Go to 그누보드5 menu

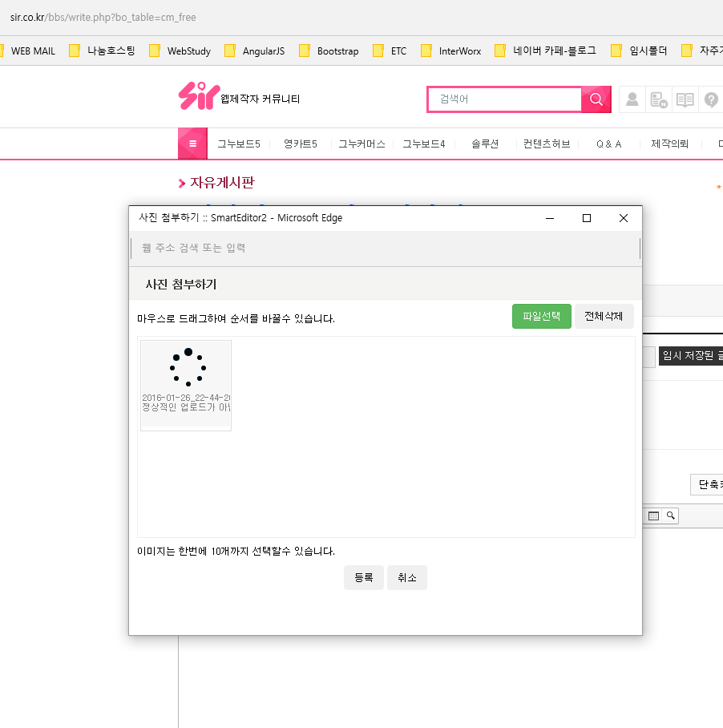click(239, 144)
